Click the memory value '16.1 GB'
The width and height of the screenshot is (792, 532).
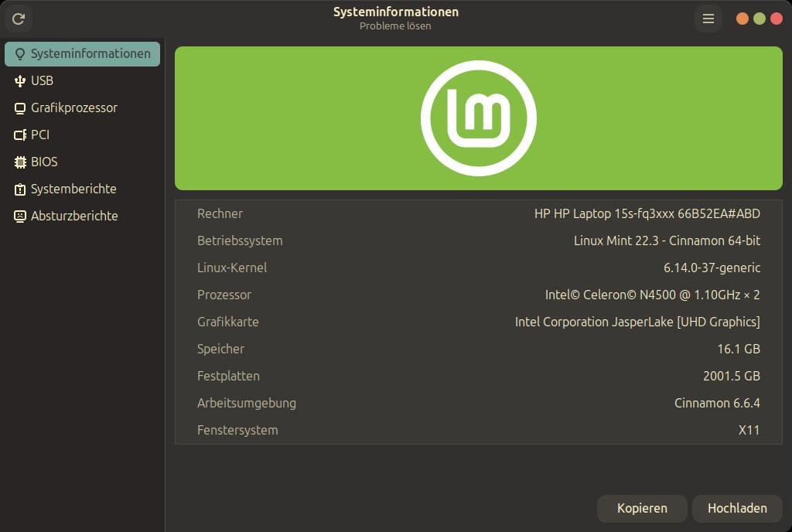739,349
